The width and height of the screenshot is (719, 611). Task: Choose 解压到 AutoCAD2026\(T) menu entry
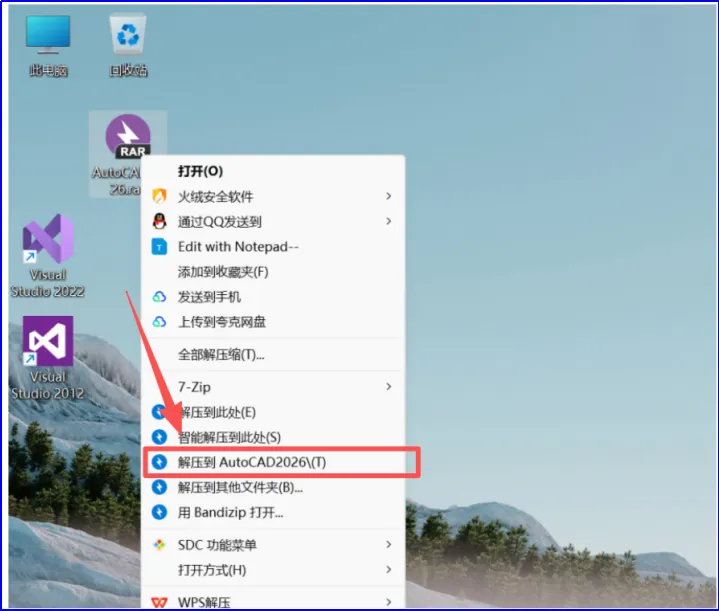(x=273, y=462)
